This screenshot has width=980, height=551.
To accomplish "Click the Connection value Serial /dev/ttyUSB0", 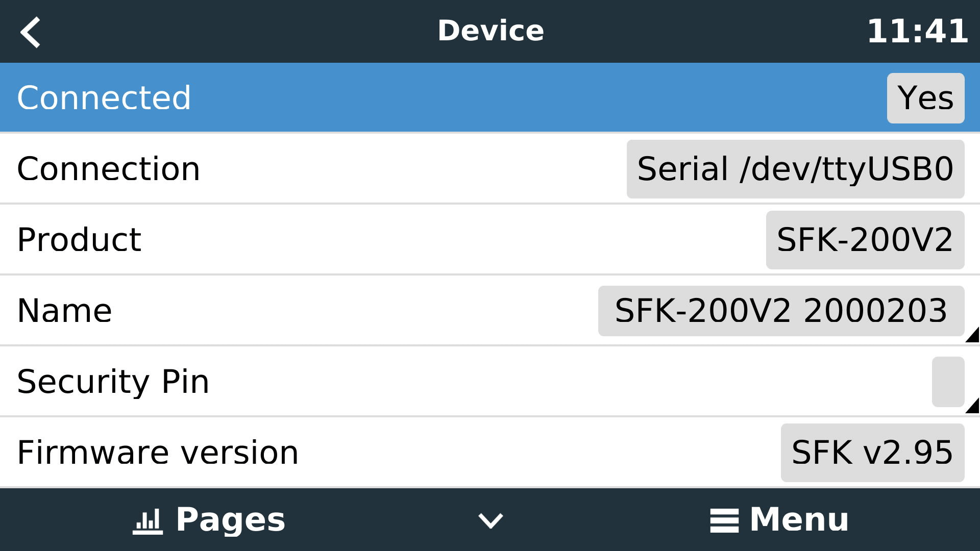I will click(x=795, y=168).
